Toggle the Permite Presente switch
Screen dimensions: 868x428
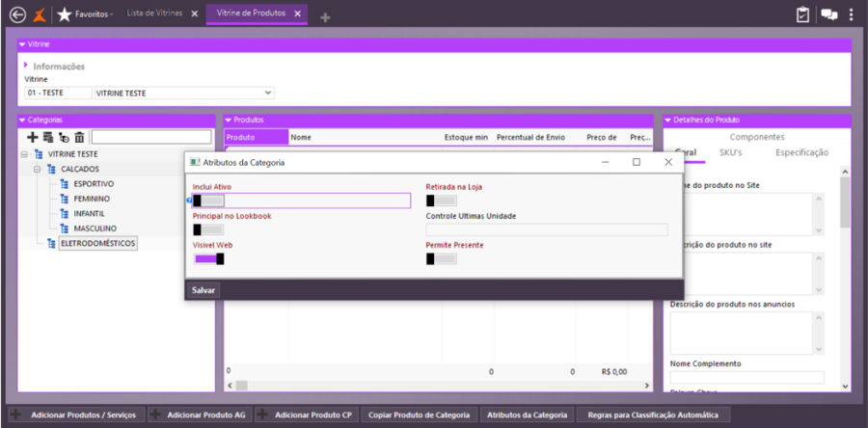(441, 258)
